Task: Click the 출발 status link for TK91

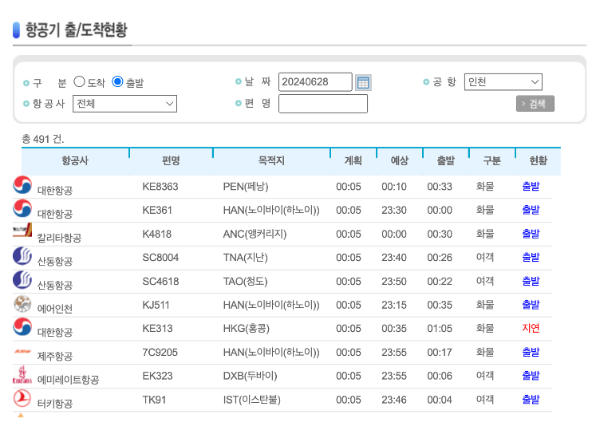Action: click(531, 399)
